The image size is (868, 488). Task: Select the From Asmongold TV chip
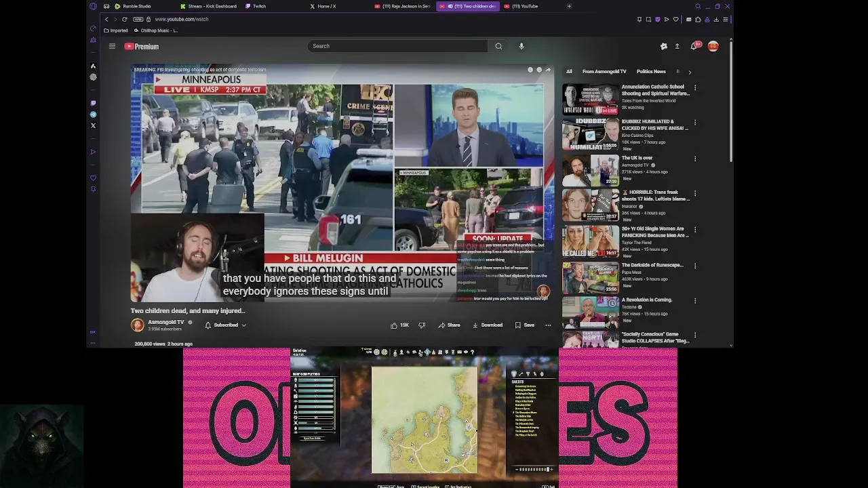(x=604, y=71)
